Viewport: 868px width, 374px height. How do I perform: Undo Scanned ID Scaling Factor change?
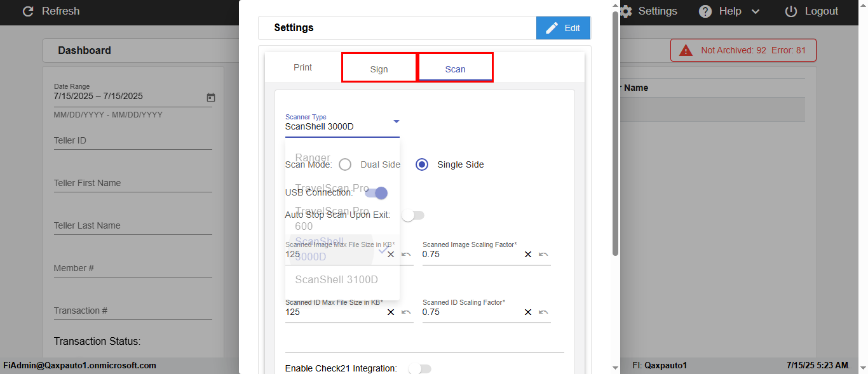543,312
